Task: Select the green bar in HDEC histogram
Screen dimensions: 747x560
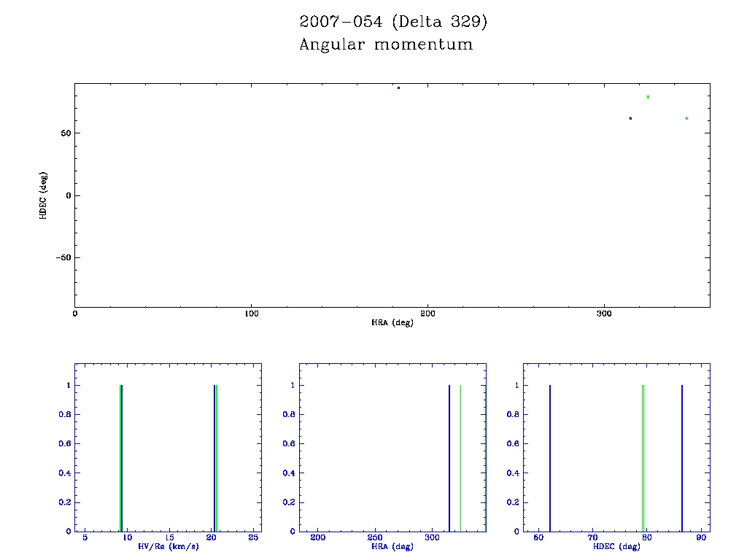Action: point(643,458)
